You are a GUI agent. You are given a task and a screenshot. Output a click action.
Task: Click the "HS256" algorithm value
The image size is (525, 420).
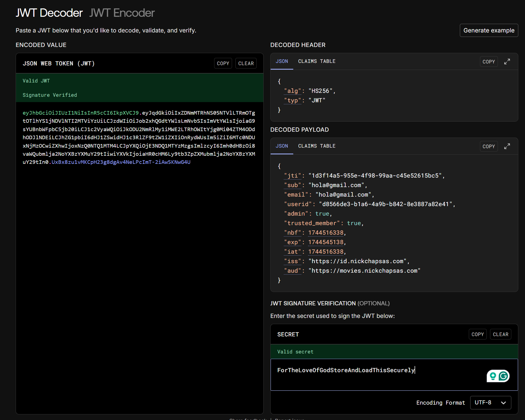tap(320, 91)
